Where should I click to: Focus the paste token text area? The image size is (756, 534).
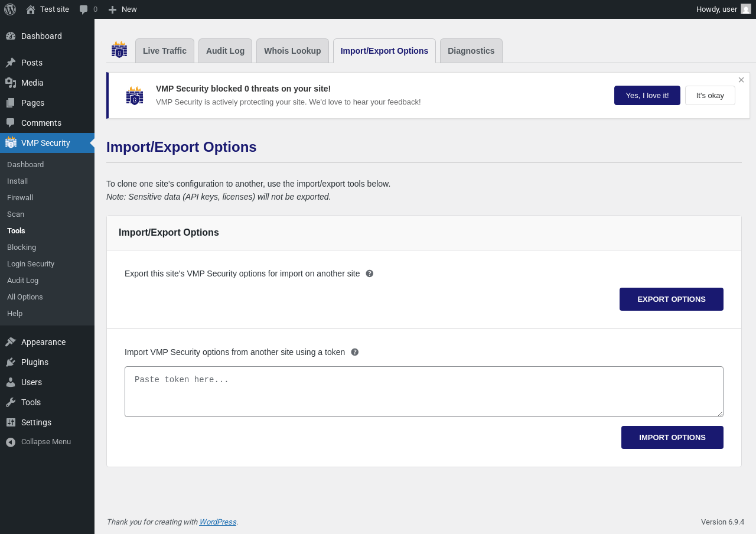(x=424, y=392)
